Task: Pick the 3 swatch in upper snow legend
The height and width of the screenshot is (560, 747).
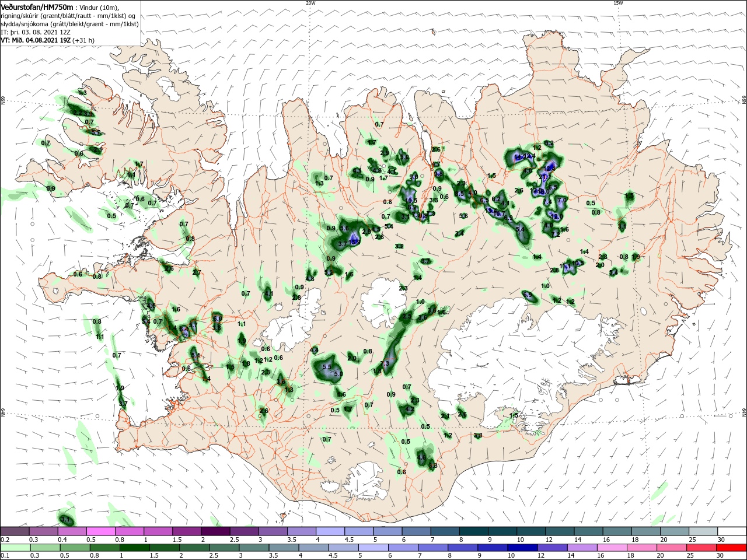Action: pos(272,531)
